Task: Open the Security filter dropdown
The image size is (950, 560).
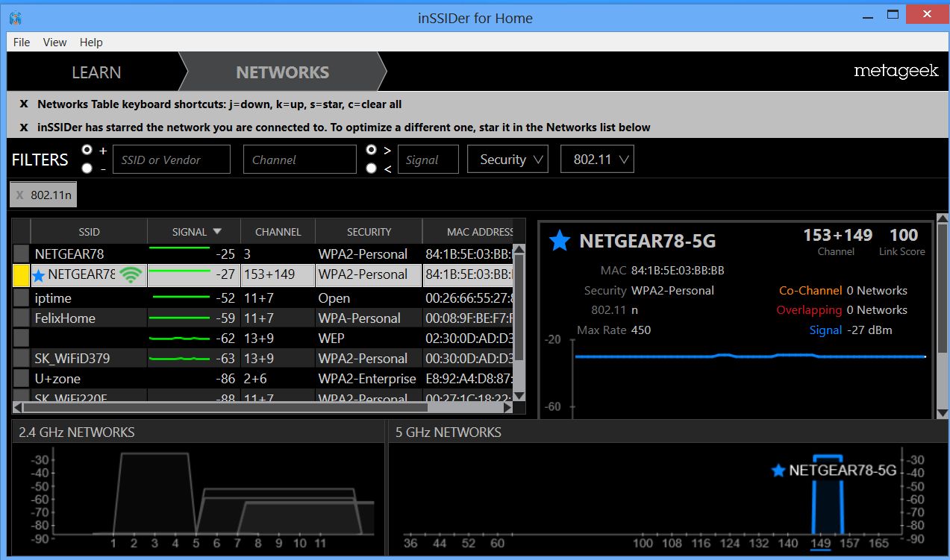Action: tap(507, 159)
